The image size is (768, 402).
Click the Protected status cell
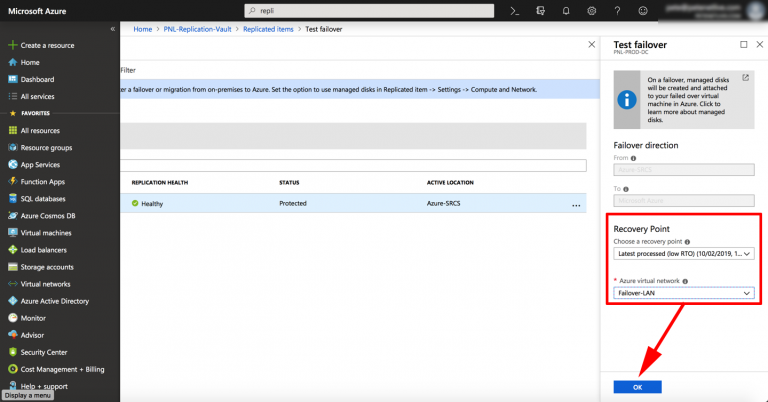(293, 203)
